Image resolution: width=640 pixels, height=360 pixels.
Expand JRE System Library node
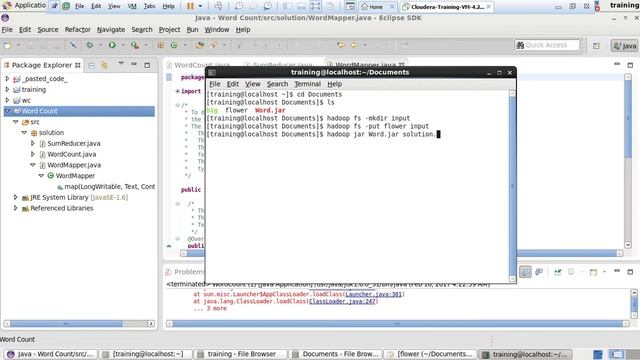click(16, 197)
